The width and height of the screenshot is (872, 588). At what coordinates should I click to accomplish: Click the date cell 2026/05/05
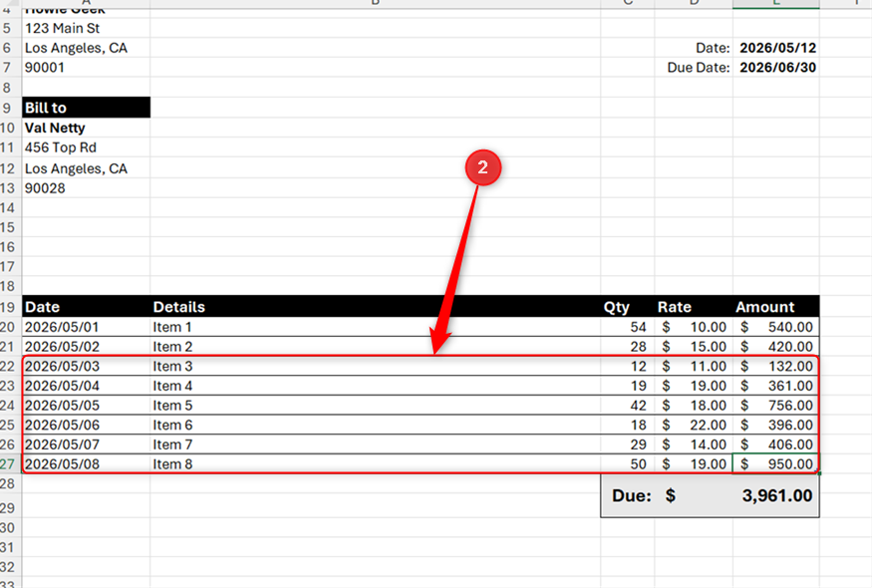(86, 405)
